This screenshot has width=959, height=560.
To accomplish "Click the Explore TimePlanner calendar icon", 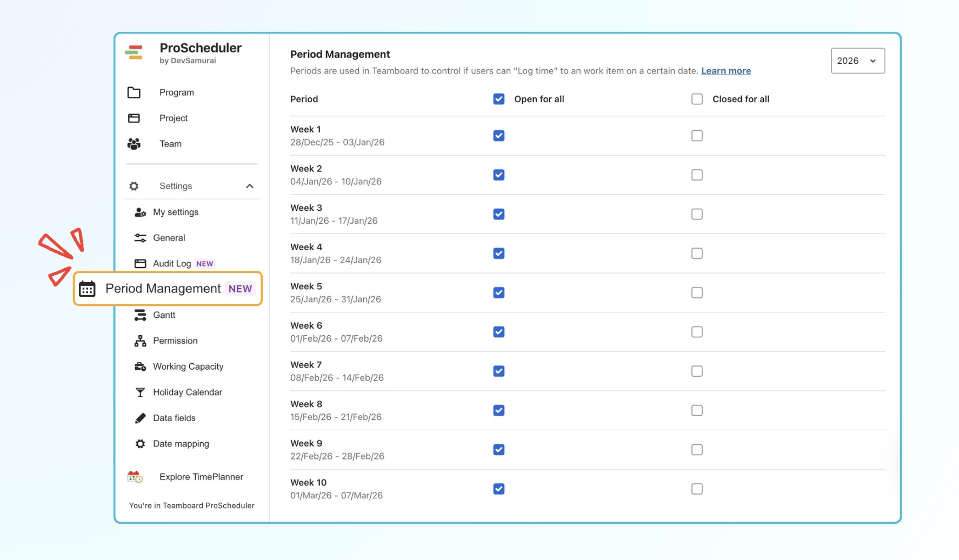I will tap(135, 477).
